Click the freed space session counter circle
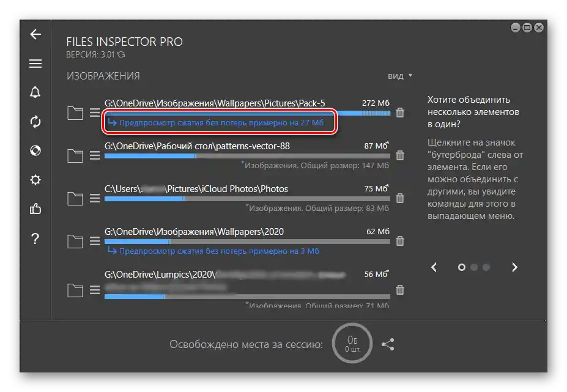This screenshot has height=392, width=567. coord(352,344)
